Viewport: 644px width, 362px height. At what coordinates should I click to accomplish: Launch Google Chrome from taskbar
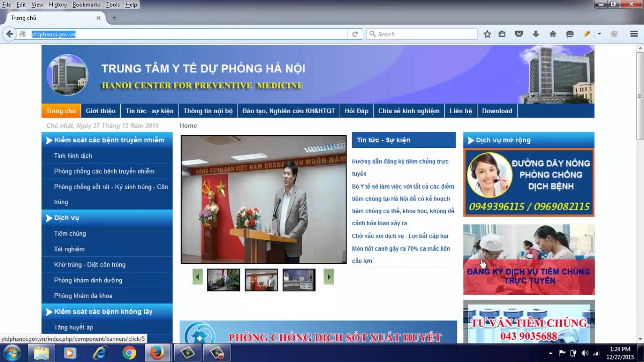point(129,353)
